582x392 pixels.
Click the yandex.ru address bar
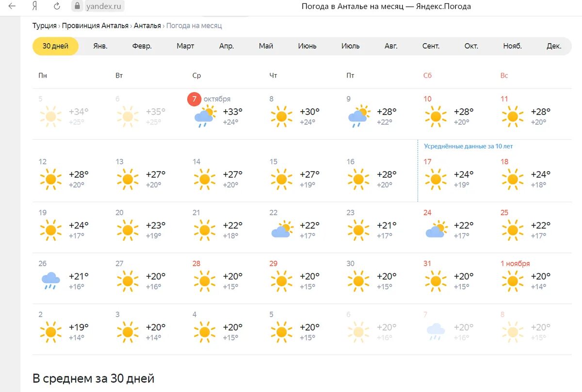pyautogui.click(x=104, y=6)
